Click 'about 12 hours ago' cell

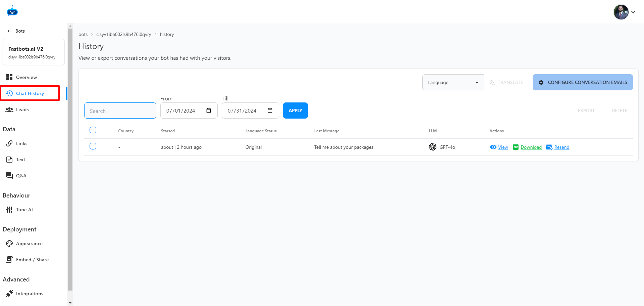pyautogui.click(x=181, y=147)
